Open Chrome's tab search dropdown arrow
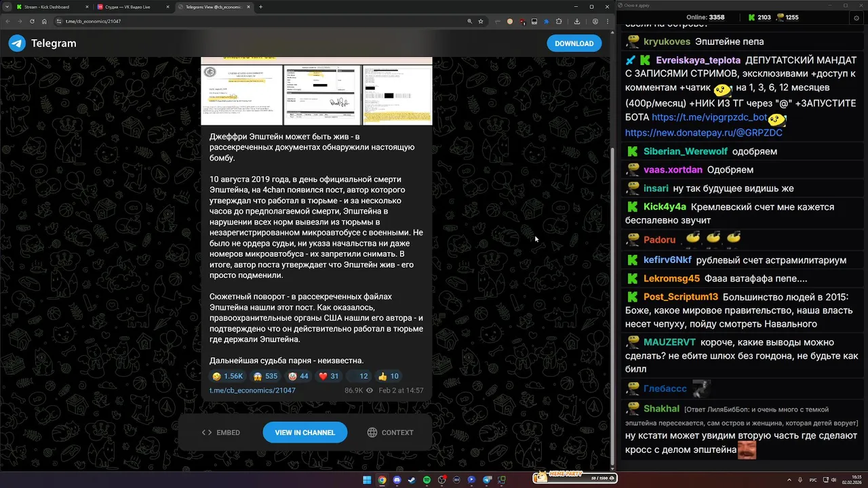This screenshot has height=488, width=868. [x=7, y=7]
